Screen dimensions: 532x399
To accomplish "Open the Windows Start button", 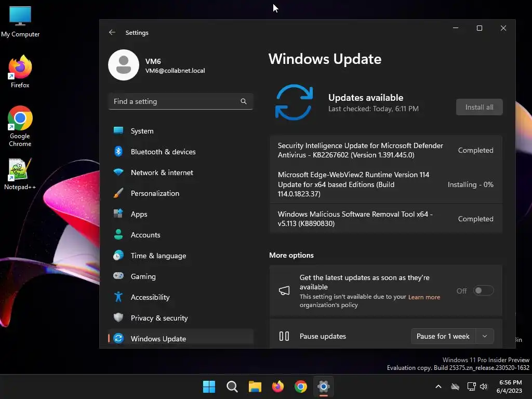I will click(209, 387).
